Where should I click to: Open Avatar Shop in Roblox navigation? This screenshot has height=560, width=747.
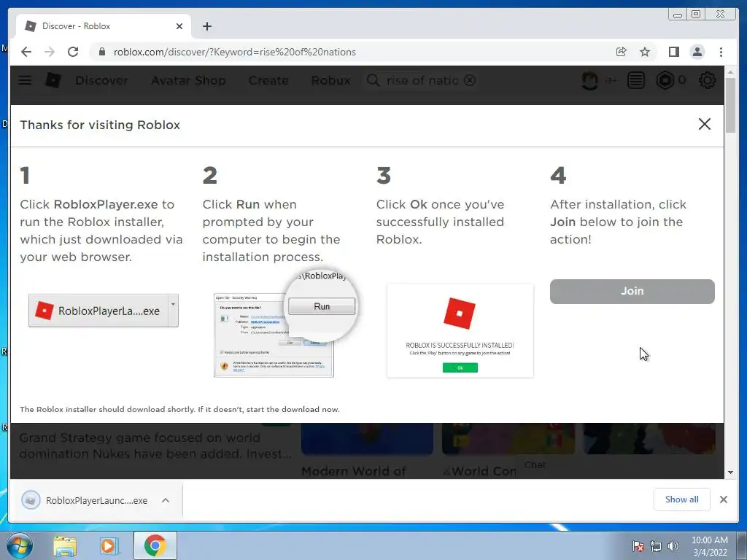(188, 80)
